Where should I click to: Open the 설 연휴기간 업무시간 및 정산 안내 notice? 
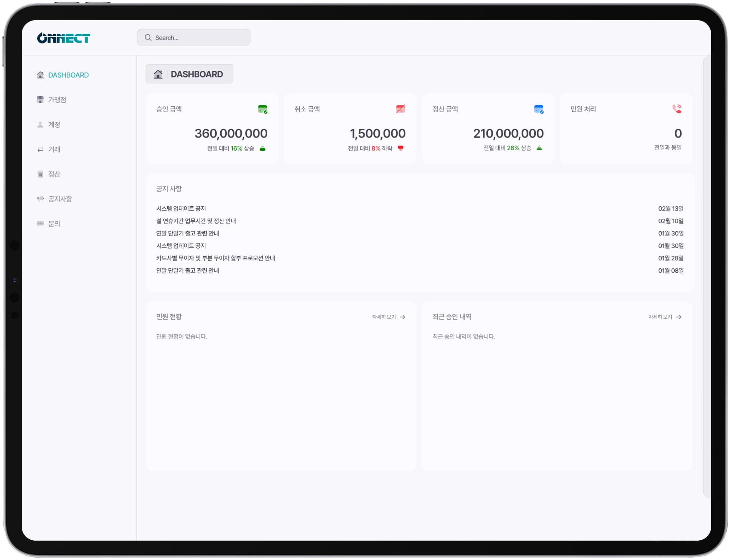[x=196, y=221]
